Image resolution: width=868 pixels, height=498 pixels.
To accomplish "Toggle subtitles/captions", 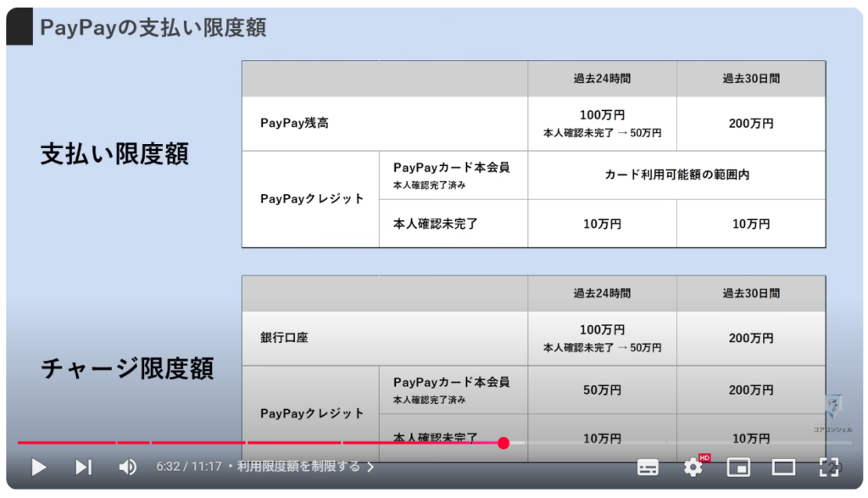I will tap(648, 468).
